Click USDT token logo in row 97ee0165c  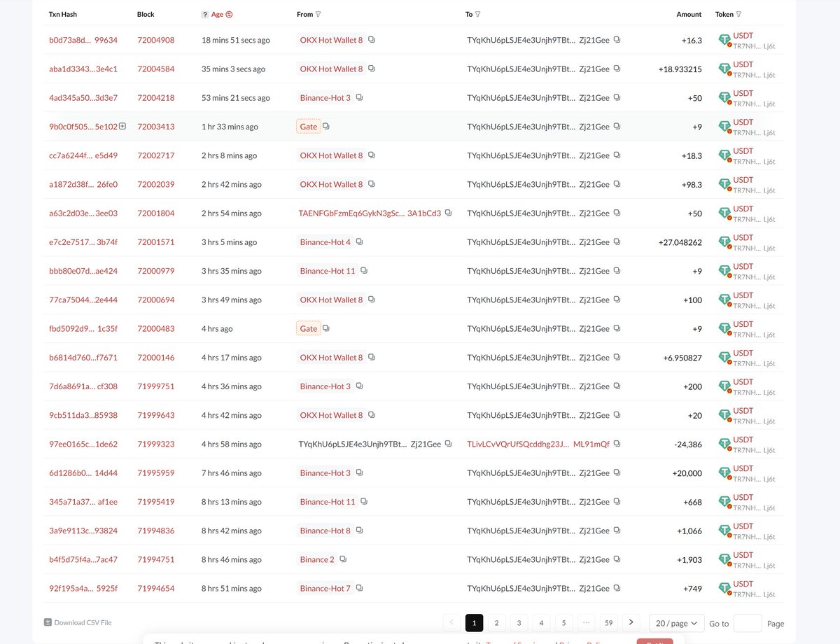coord(724,444)
